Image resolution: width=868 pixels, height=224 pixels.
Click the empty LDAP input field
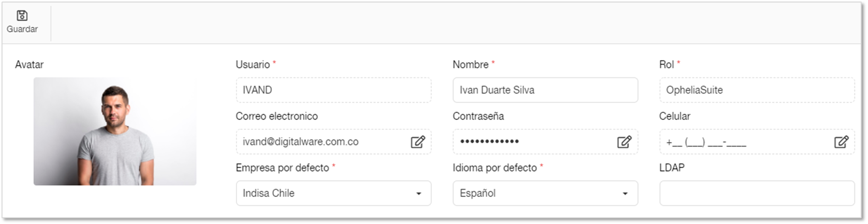[x=757, y=193]
